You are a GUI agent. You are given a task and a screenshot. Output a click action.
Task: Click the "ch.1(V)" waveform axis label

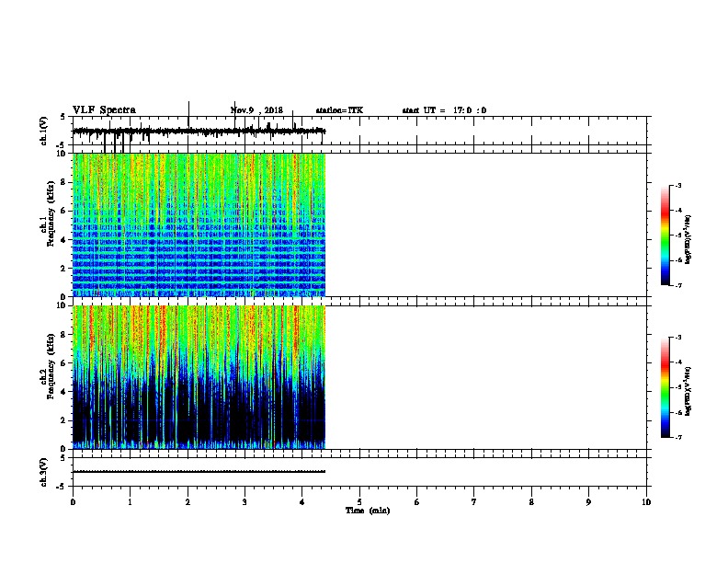pos(43,131)
